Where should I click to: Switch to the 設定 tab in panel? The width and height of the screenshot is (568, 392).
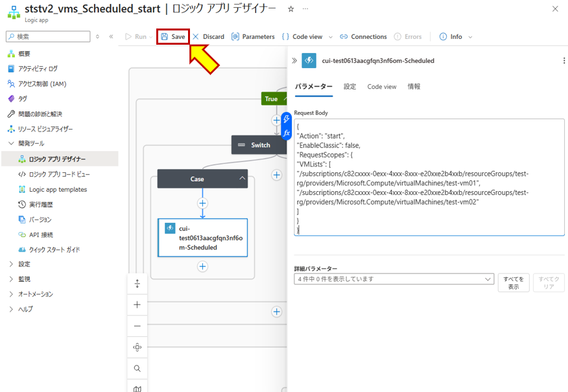pos(350,87)
